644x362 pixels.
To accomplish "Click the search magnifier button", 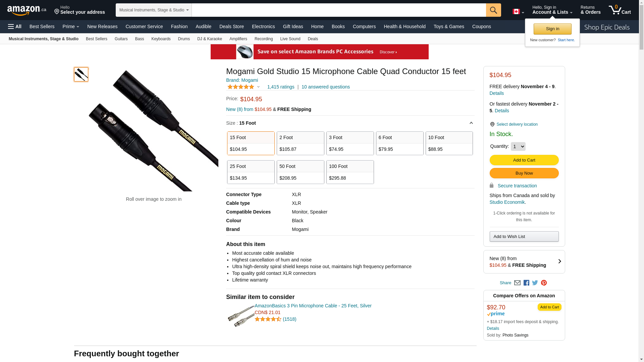I will (x=493, y=10).
